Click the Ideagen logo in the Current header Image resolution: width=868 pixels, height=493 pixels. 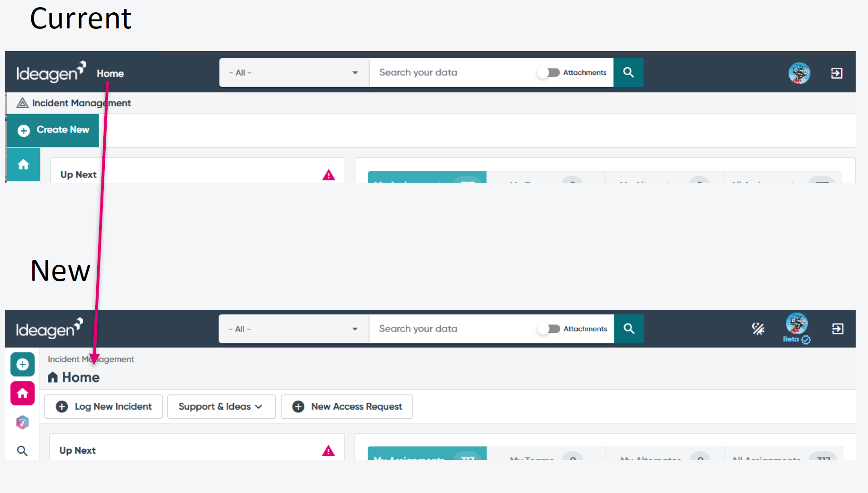(x=51, y=72)
